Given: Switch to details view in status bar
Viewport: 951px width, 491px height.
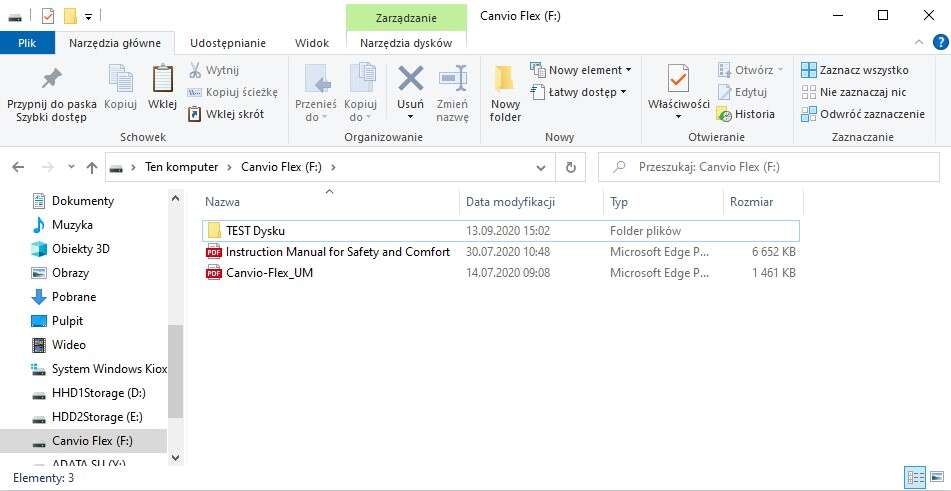Looking at the screenshot, I should click(914, 478).
